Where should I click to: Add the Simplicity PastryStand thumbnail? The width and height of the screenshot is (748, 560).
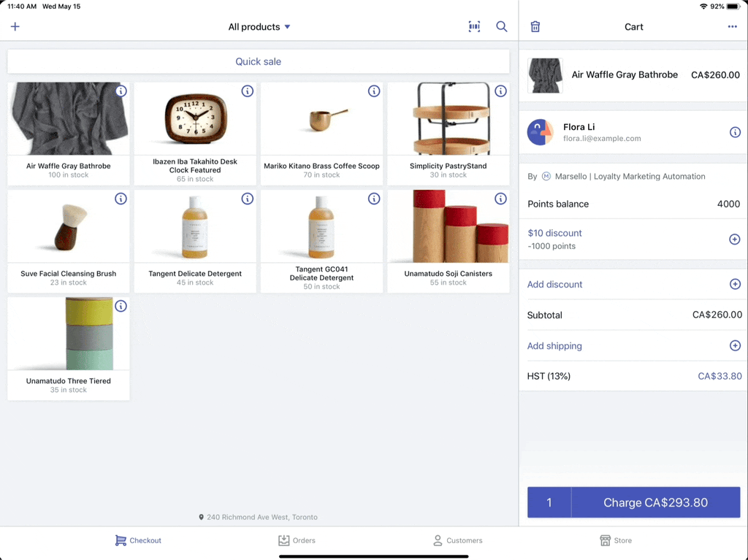click(x=449, y=118)
